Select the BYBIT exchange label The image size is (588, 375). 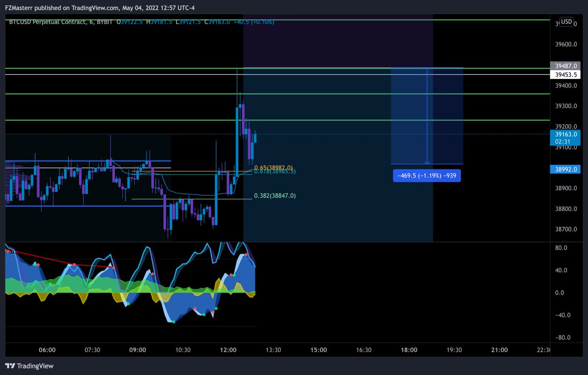click(x=103, y=22)
